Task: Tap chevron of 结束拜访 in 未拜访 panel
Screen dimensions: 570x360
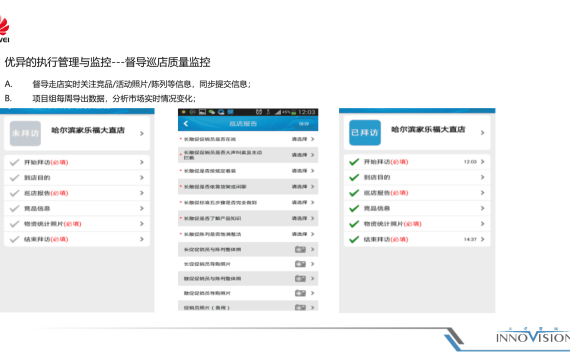Action: click(x=142, y=239)
